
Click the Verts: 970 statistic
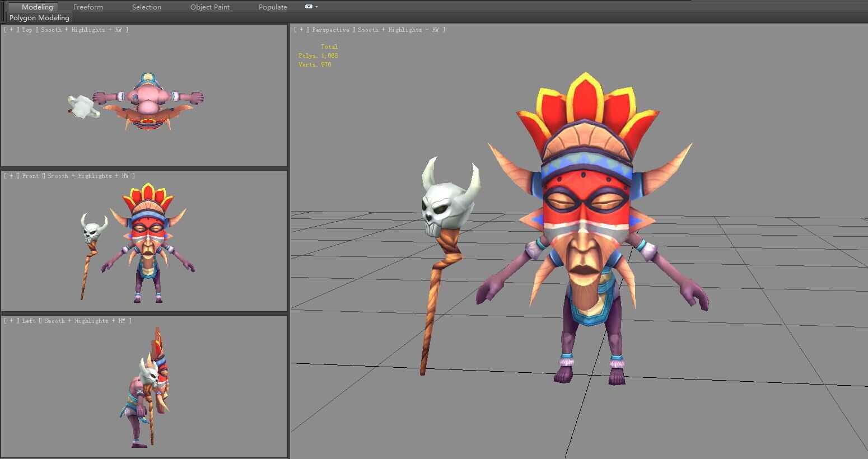tap(315, 64)
